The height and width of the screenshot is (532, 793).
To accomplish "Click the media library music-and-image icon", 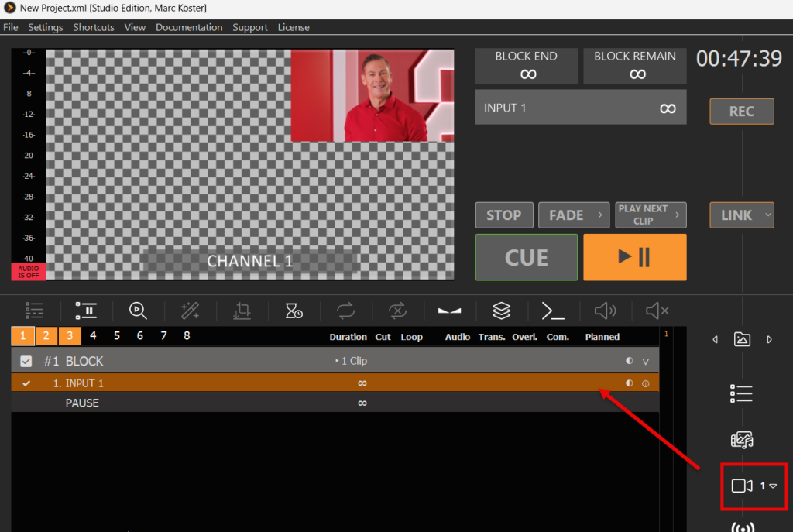I will pyautogui.click(x=742, y=440).
